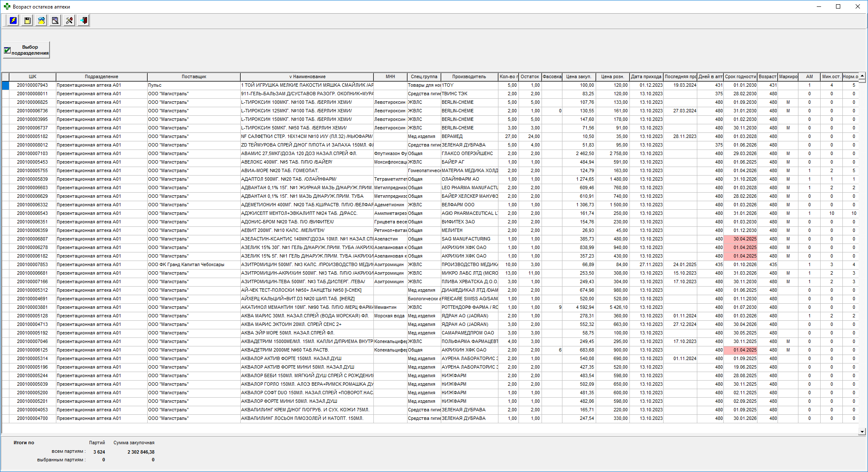
Task: Click the floppy disk save icon
Action: click(x=27, y=21)
